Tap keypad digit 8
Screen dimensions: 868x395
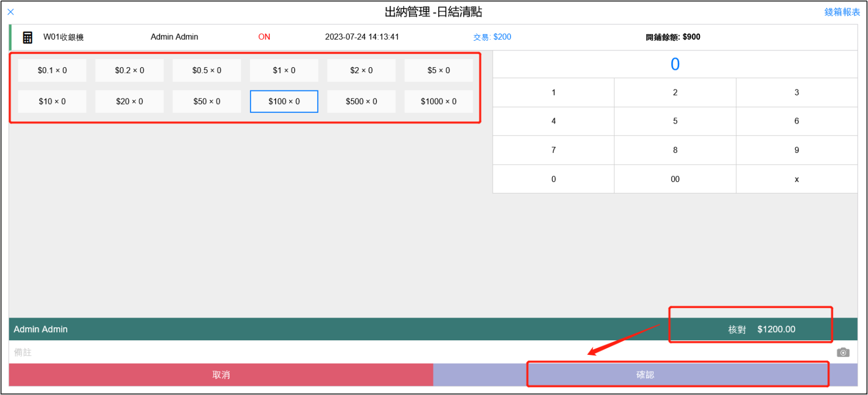click(675, 150)
